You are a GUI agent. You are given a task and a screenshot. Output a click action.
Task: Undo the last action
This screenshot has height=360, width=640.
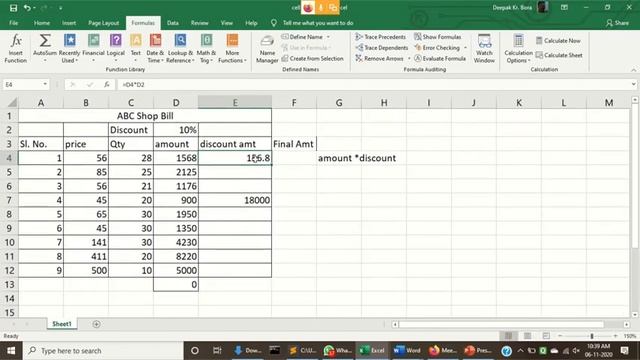[x=27, y=8]
